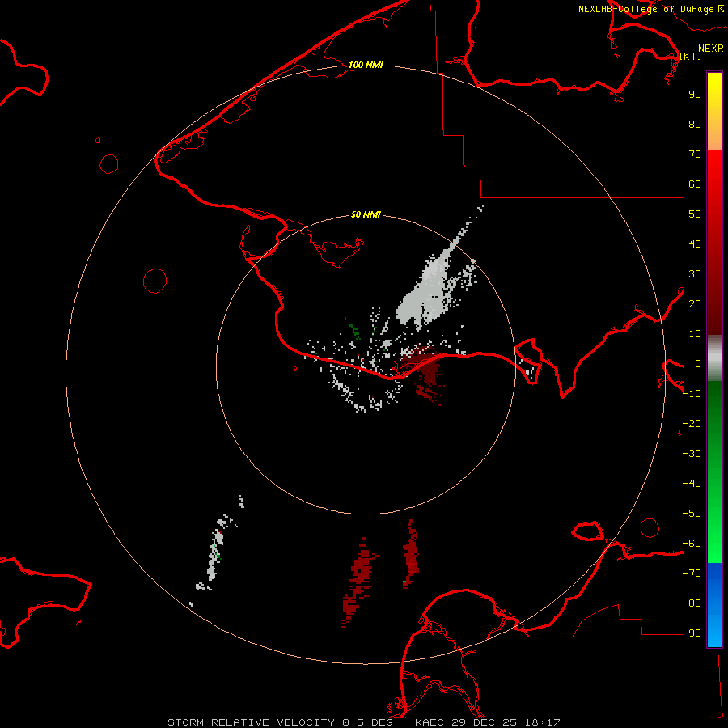Click the positive 20 scale label
728x728 pixels.
click(695, 303)
